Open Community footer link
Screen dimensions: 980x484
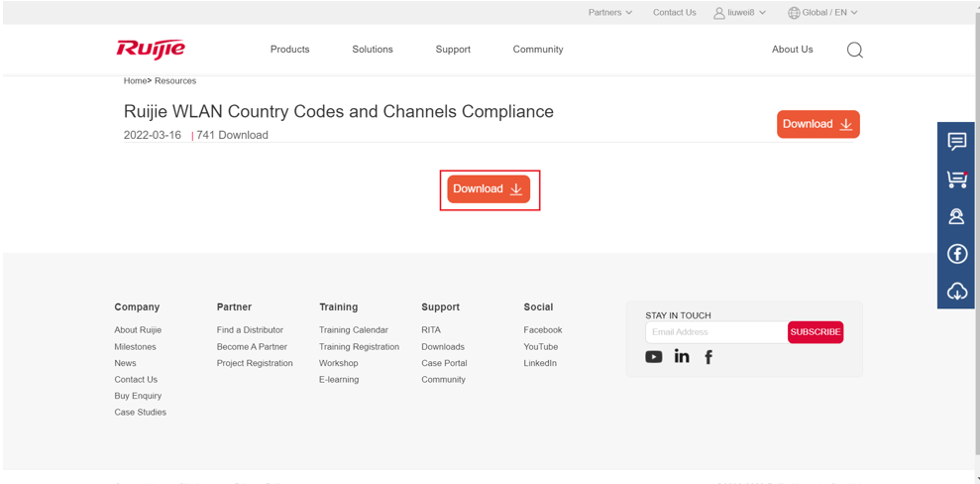443,380
